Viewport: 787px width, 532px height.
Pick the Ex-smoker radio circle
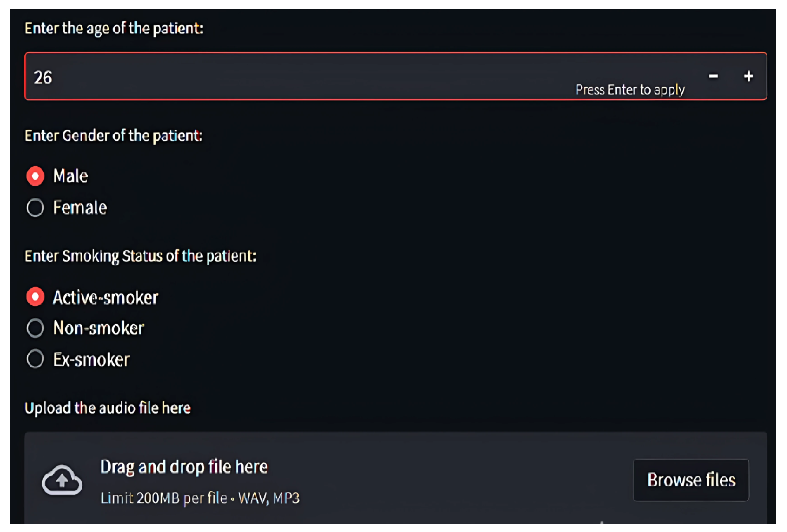[x=35, y=359]
